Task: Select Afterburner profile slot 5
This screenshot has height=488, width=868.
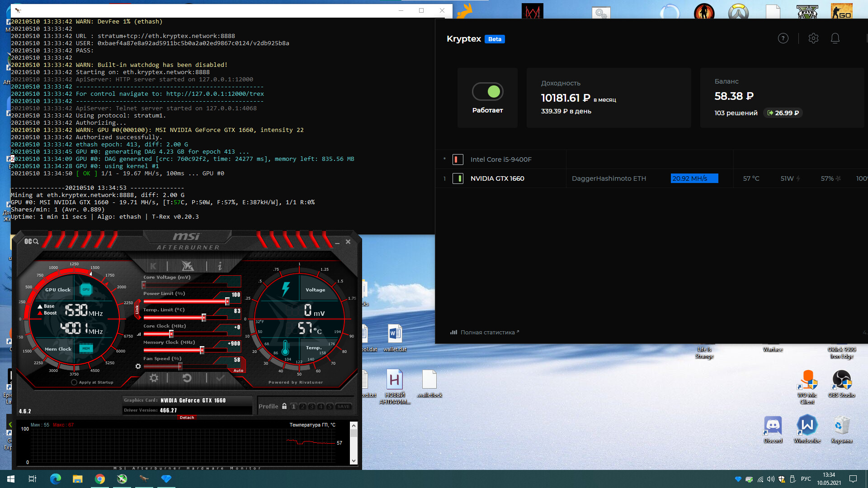Action: click(x=330, y=406)
